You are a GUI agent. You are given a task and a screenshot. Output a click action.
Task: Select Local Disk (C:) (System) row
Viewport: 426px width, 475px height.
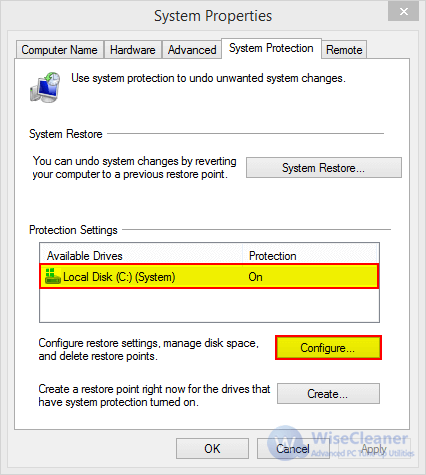tap(209, 276)
